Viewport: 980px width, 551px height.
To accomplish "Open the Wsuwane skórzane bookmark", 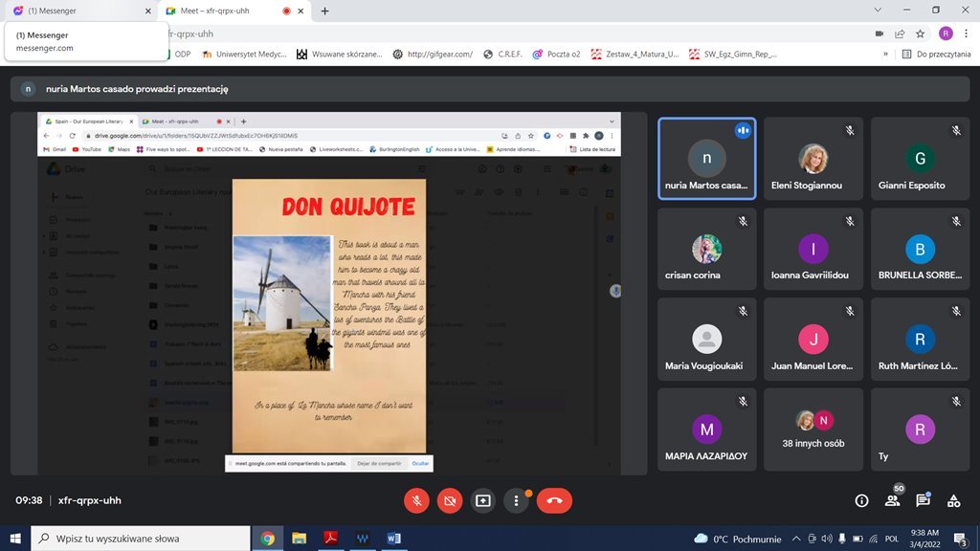I will pos(340,55).
